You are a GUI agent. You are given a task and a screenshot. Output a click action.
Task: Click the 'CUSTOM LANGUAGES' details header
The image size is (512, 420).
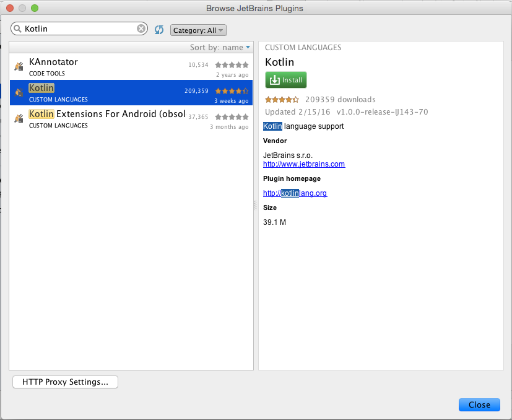[x=303, y=48]
